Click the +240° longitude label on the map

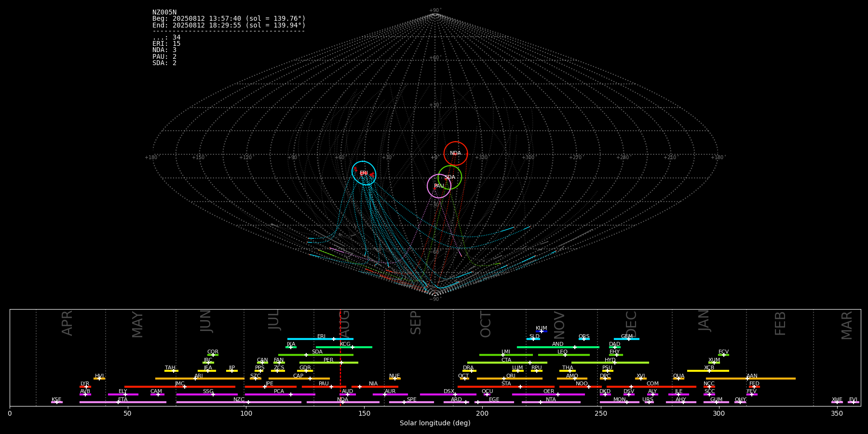pos(623,158)
